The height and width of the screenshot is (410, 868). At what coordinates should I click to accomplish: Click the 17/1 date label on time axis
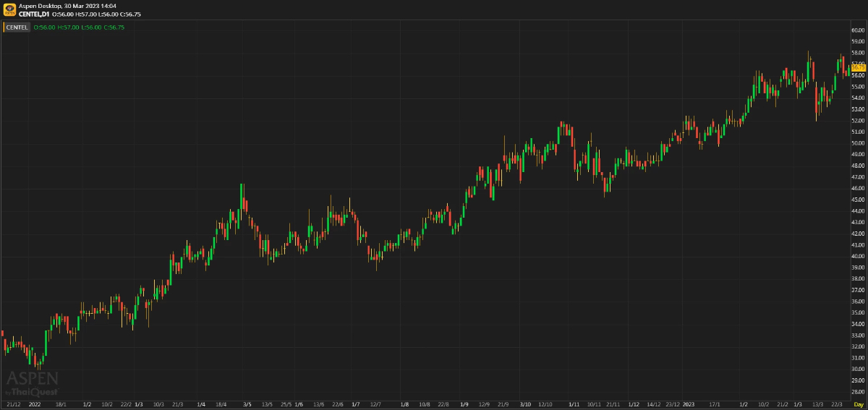coord(714,404)
